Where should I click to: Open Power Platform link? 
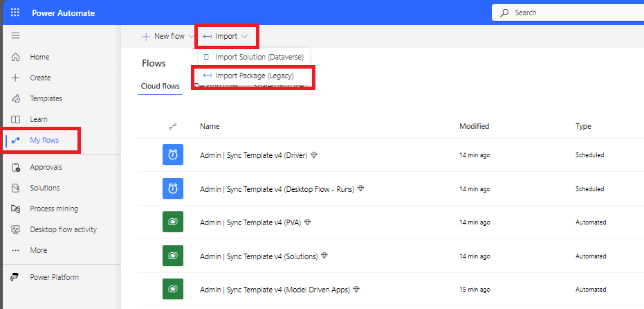54,277
